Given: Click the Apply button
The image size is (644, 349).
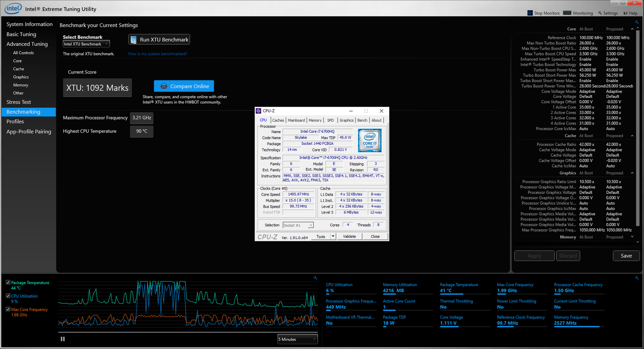Looking at the screenshot, I should [x=534, y=256].
